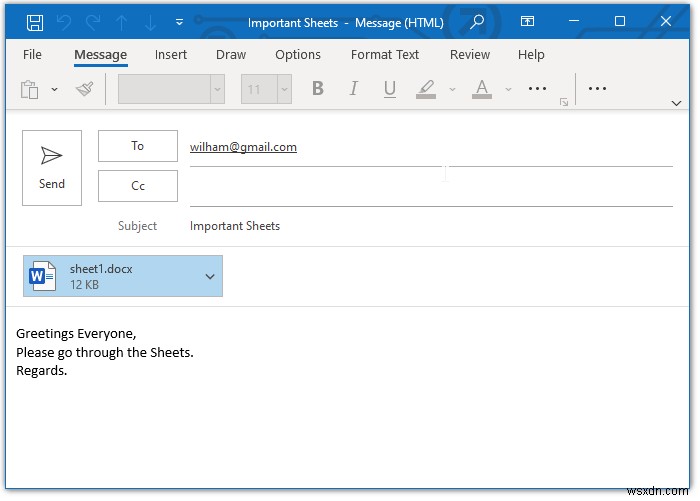
Task: Click on 'Greetings Everyone,' text line
Action: coord(76,334)
